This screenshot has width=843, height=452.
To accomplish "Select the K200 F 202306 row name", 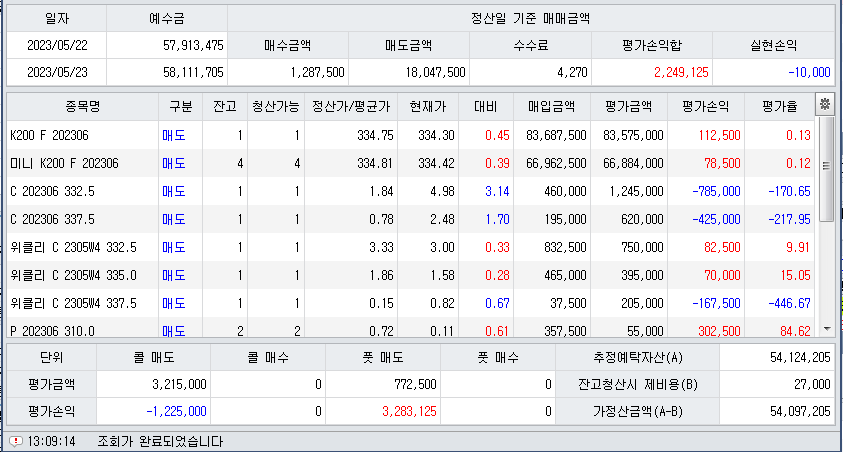I will [x=49, y=135].
